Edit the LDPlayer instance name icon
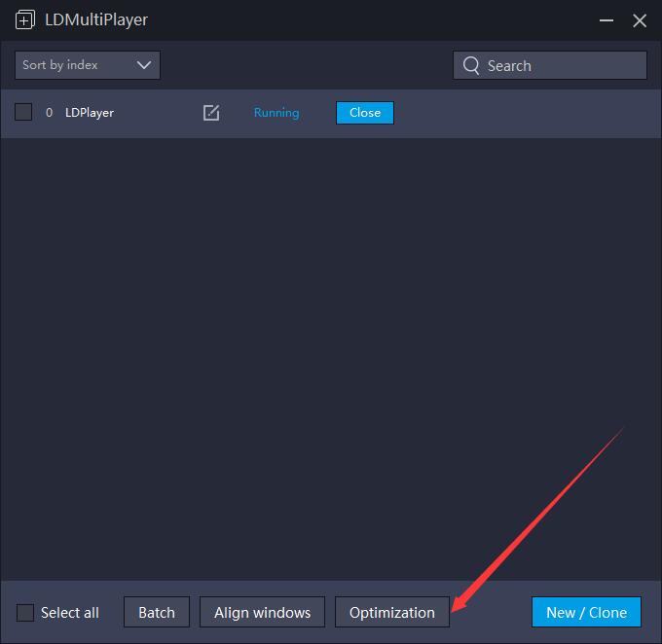This screenshot has height=644, width=662. (x=211, y=113)
